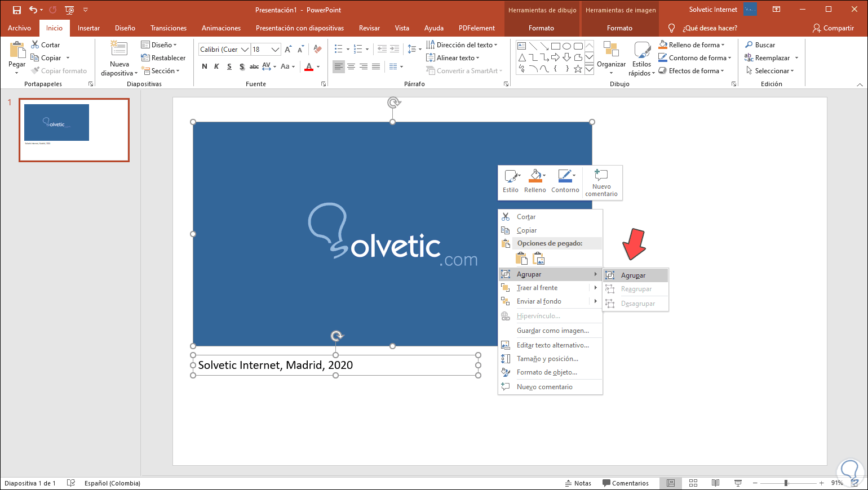Open Slide Sorter view from status bar
The width and height of the screenshot is (868, 490).
point(693,483)
